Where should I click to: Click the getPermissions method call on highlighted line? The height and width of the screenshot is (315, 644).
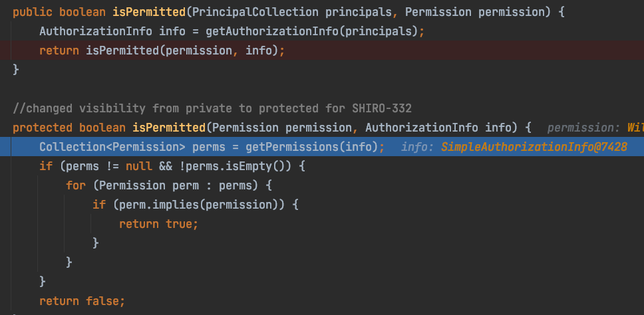[x=293, y=147]
